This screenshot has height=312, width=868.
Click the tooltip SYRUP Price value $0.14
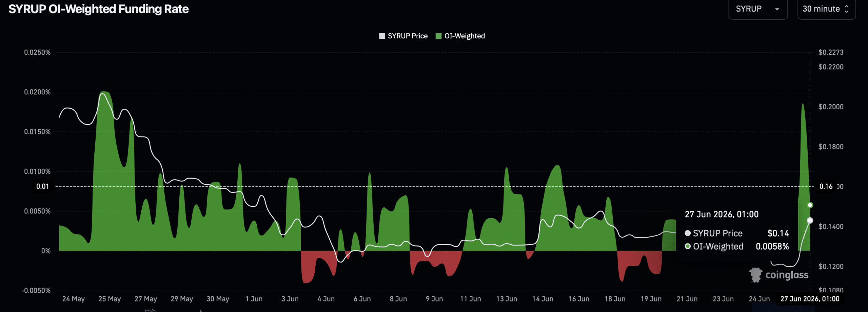(778, 233)
